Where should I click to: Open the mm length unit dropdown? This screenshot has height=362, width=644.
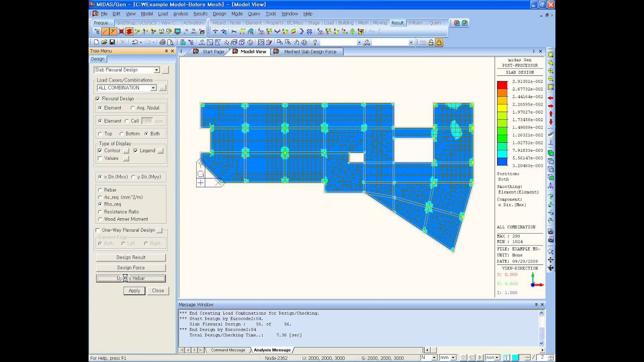coord(454,357)
